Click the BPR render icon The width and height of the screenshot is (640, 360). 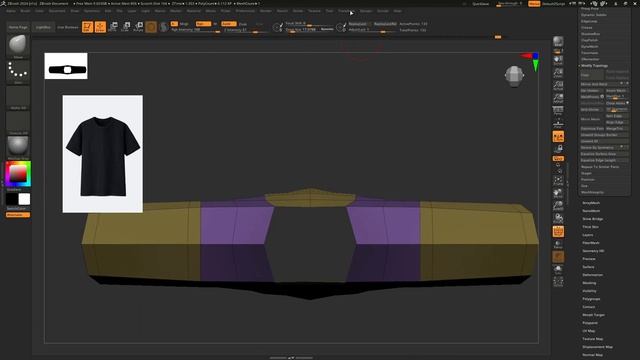pyautogui.click(x=558, y=42)
